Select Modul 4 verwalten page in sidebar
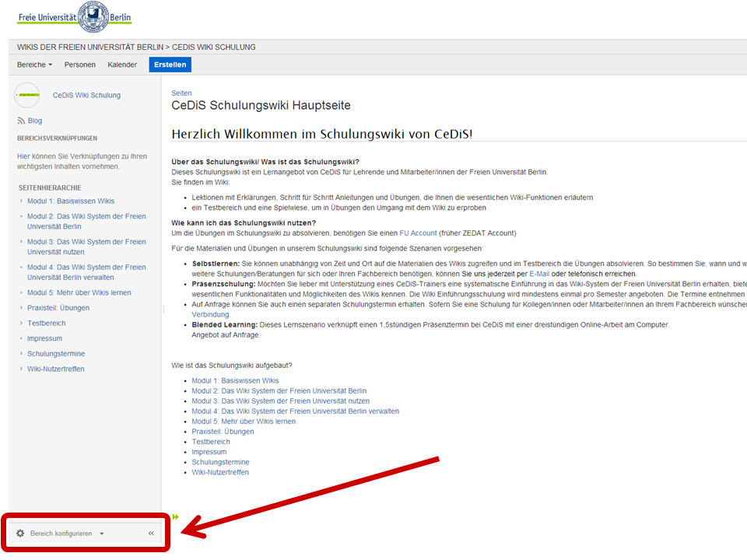 86,272
